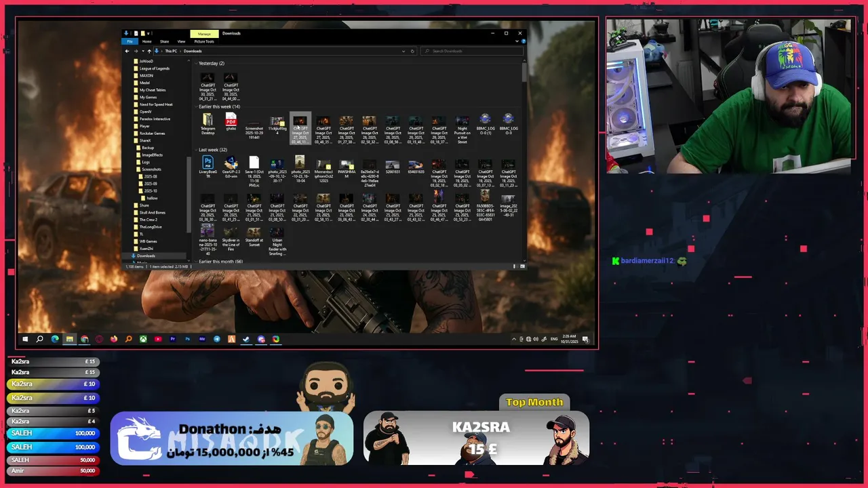
Task: Select the Screenshot 2025-10-29 file
Action: 254,127
